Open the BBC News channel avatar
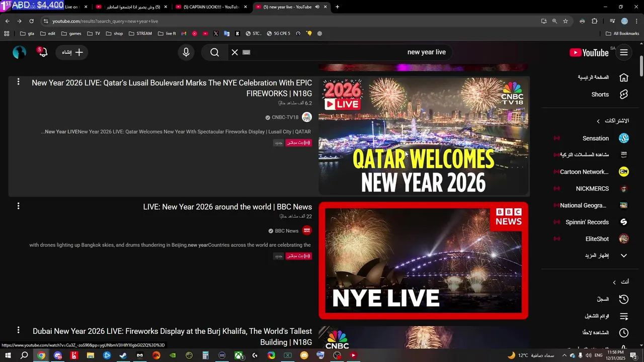The width and height of the screenshot is (644, 362). [307, 231]
